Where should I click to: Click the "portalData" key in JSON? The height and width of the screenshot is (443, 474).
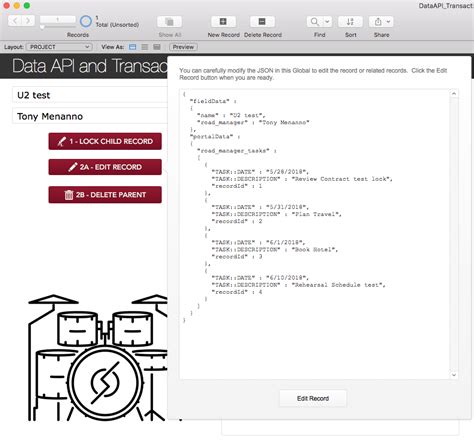[x=211, y=137]
